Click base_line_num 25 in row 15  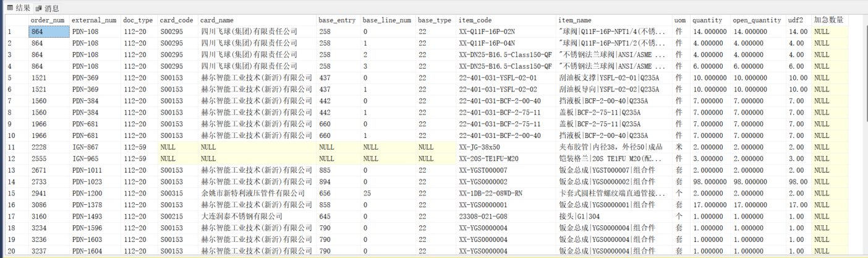tap(367, 193)
